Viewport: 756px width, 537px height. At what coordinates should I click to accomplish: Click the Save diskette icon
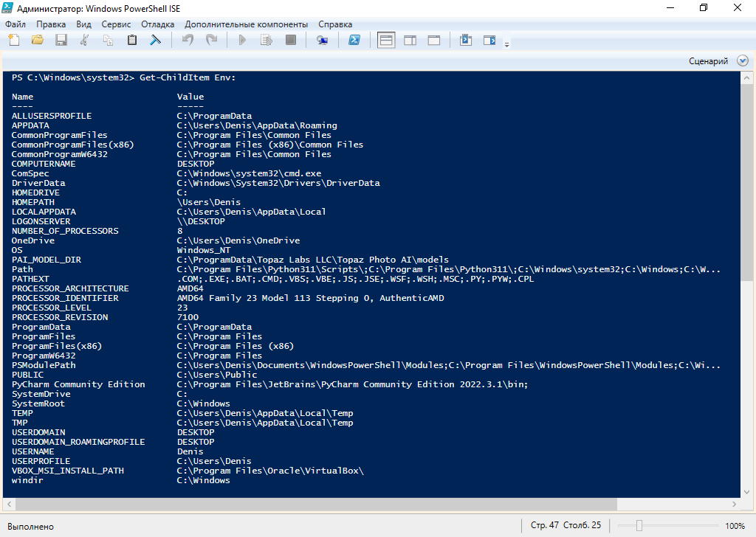point(61,40)
